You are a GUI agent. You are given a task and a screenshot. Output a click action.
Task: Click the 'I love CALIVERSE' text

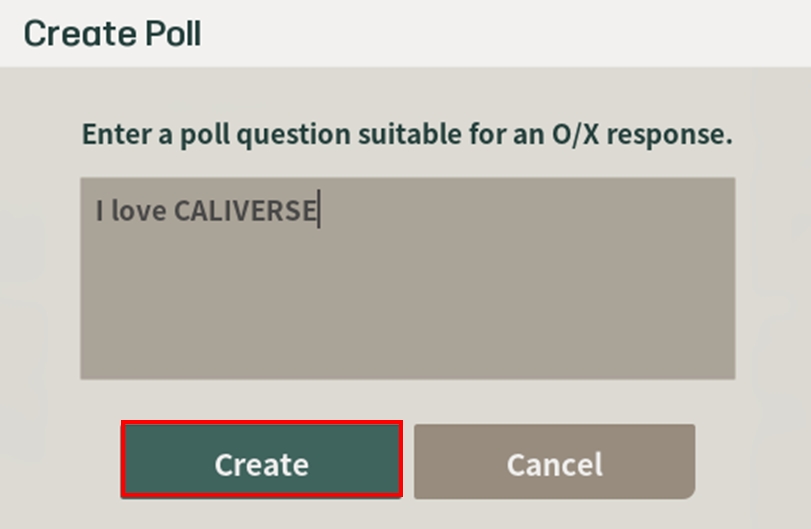pos(206,211)
